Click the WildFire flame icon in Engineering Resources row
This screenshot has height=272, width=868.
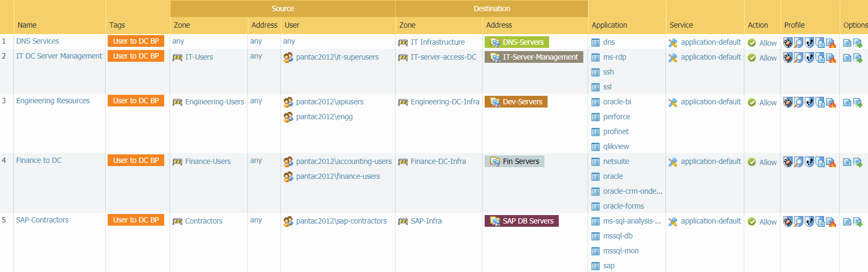tap(831, 102)
